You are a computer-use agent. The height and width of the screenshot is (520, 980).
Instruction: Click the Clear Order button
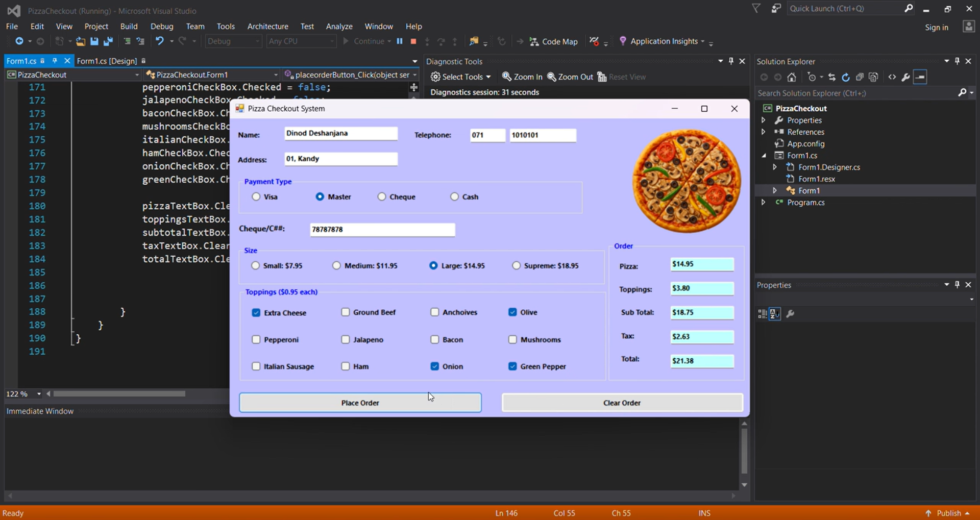622,403
